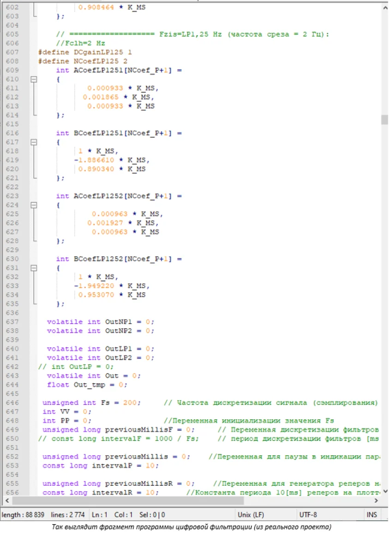The width and height of the screenshot is (392, 537).
Task: Click the length and lines status field
Action: click(x=42, y=514)
